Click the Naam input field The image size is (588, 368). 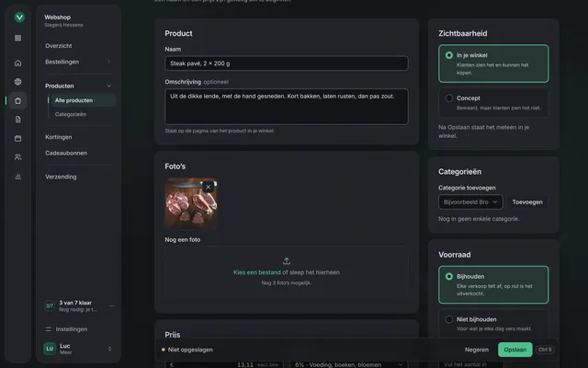[287, 63]
